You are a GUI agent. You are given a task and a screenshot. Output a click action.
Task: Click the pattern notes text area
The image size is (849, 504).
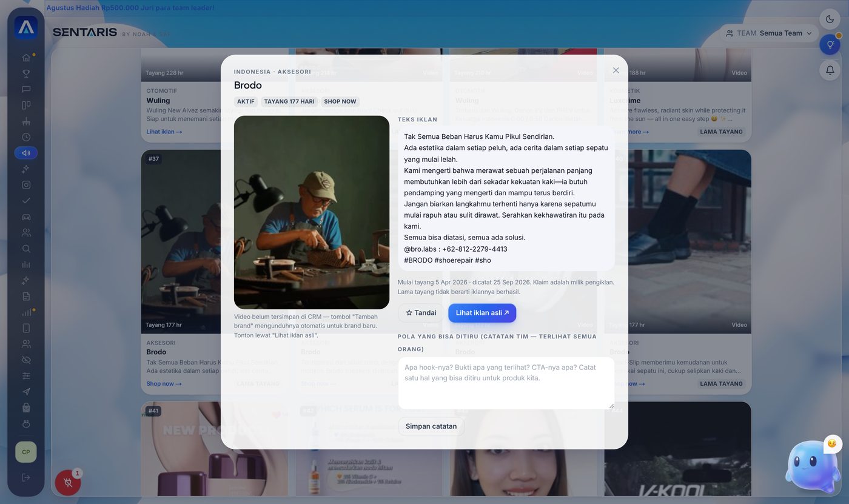(x=506, y=383)
